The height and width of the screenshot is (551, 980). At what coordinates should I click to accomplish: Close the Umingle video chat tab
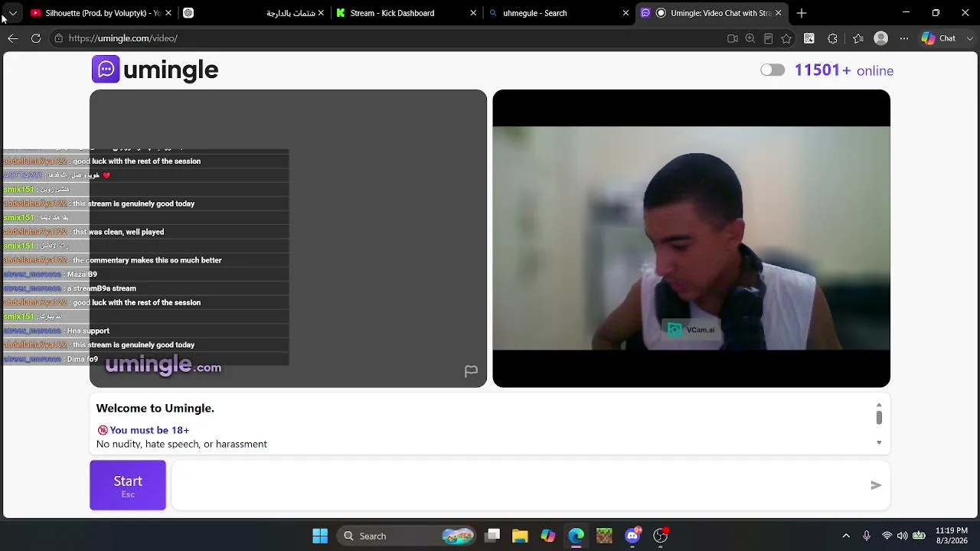pos(778,13)
